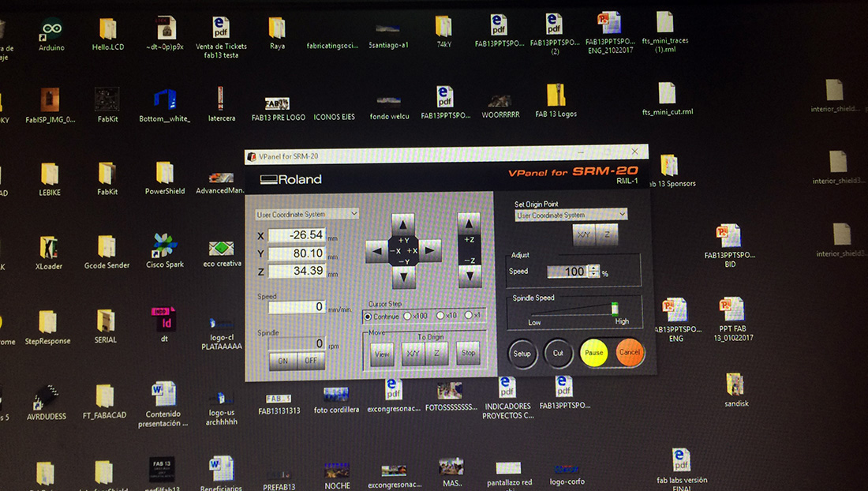Open the Arduino desktop shortcut
This screenshot has width=868, height=491.
[x=51, y=34]
